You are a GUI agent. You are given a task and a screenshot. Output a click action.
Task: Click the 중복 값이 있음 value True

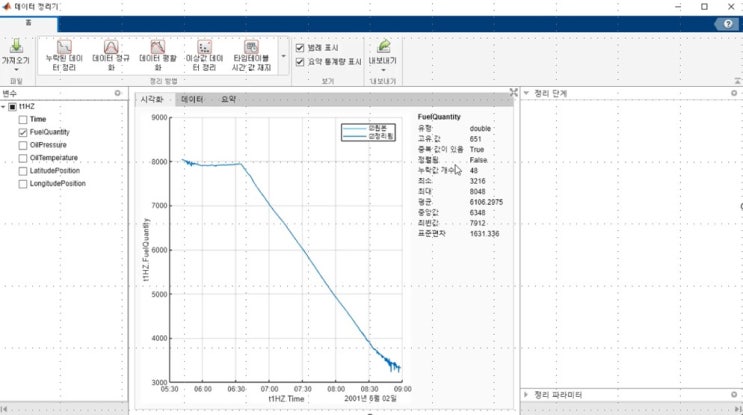477,149
